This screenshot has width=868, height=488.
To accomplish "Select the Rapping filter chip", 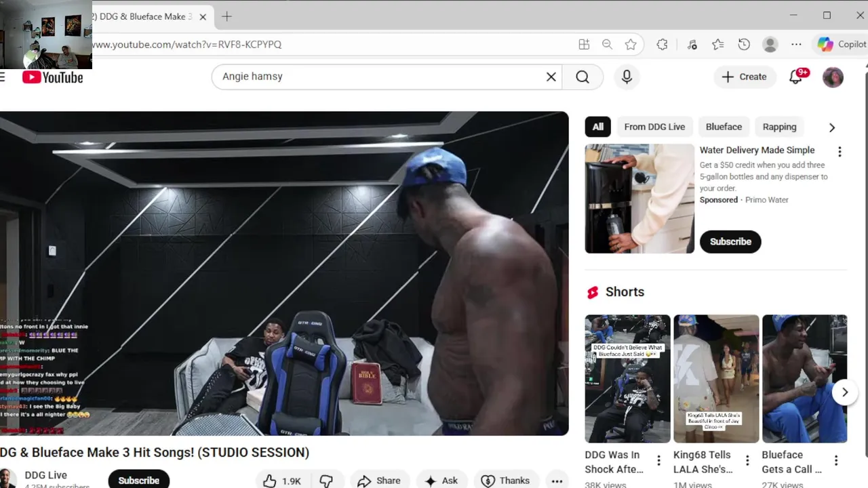I will pyautogui.click(x=779, y=127).
